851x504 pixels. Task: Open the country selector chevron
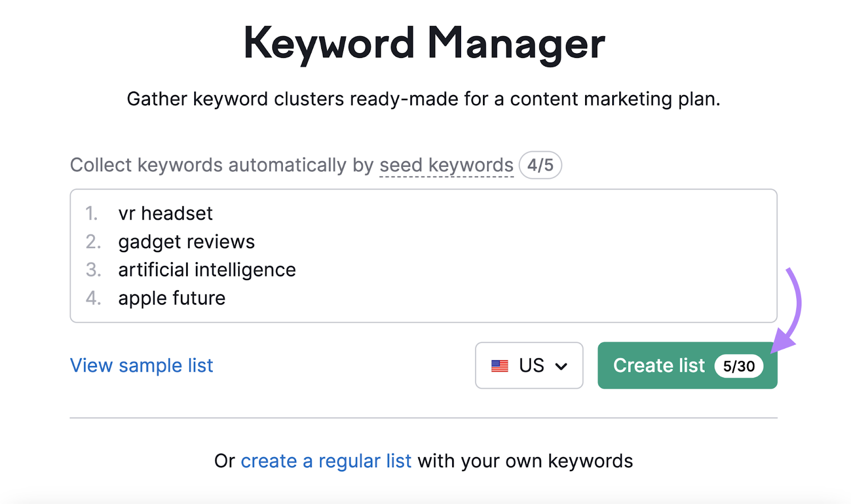coord(562,366)
